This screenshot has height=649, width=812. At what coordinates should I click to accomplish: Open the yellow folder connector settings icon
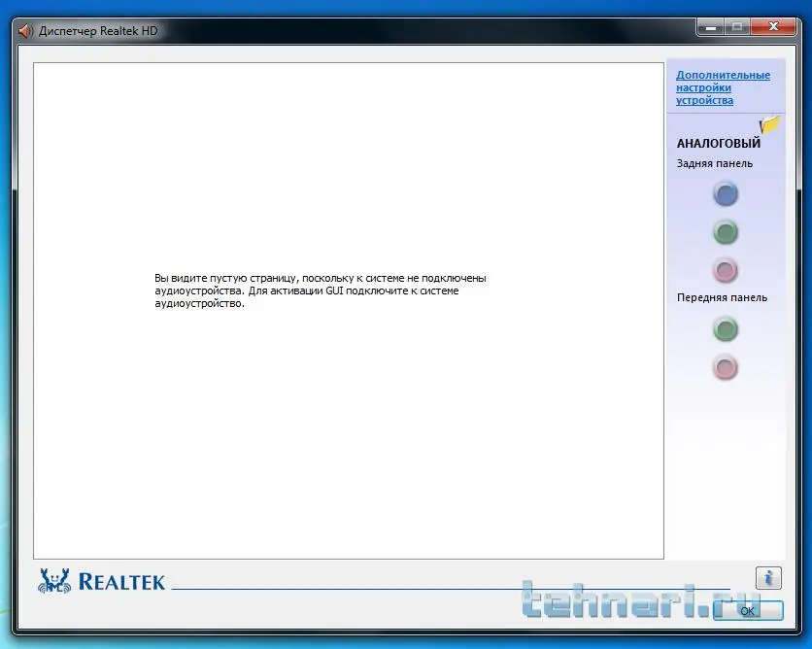[769, 124]
